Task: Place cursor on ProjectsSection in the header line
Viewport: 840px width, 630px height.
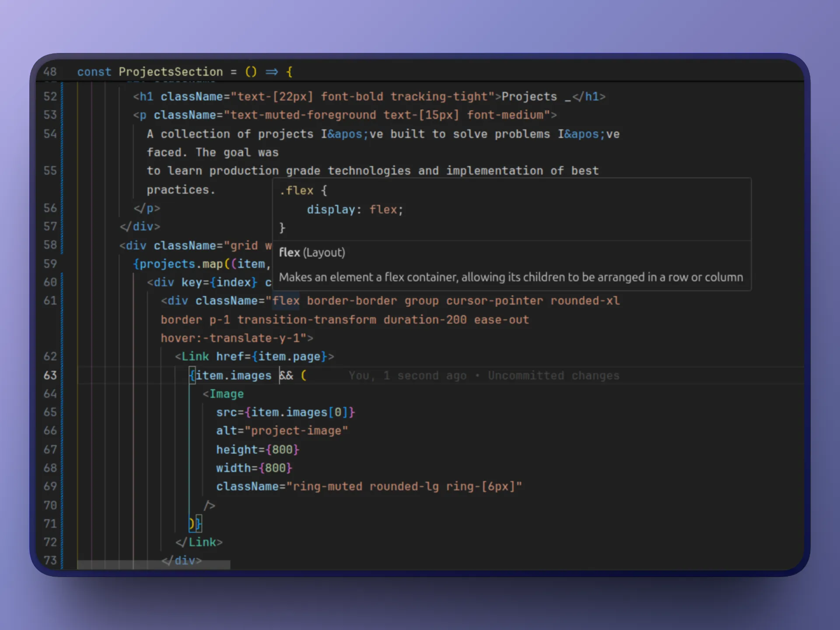Action: pos(171,72)
